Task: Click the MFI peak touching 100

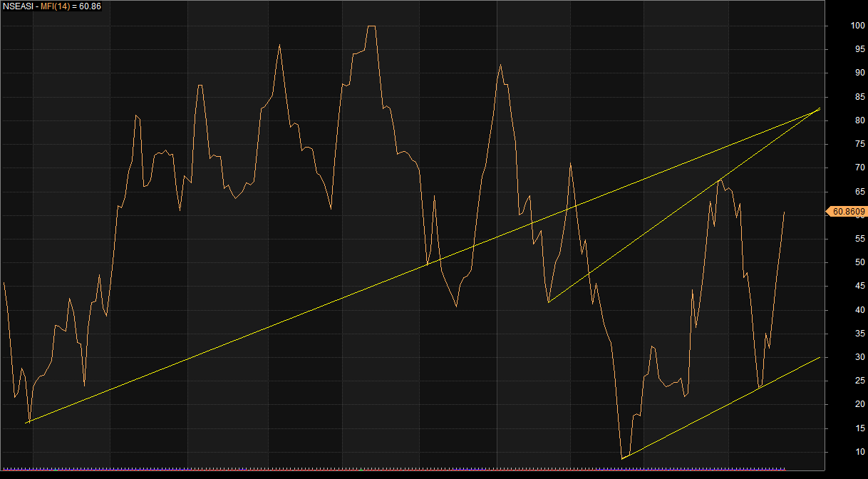Action: click(371, 26)
